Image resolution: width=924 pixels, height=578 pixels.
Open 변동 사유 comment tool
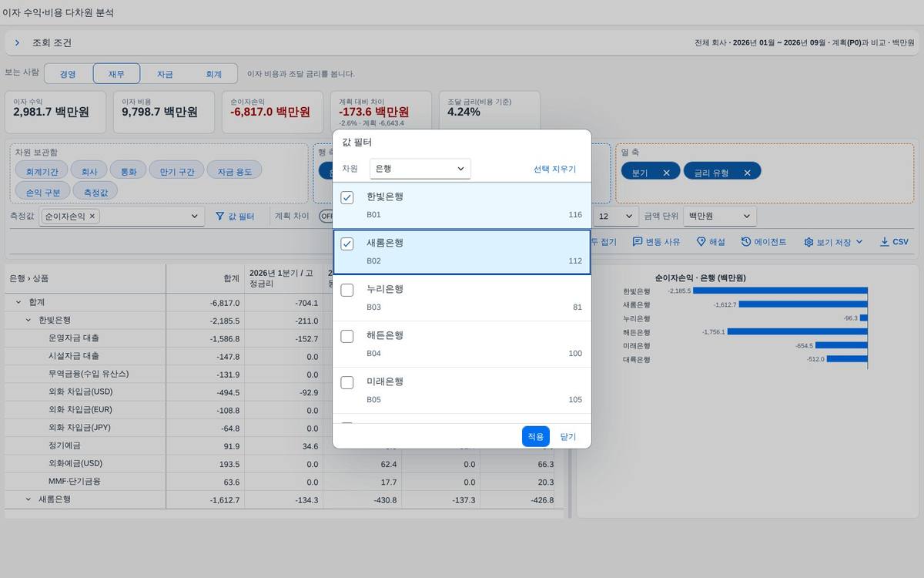coord(656,242)
